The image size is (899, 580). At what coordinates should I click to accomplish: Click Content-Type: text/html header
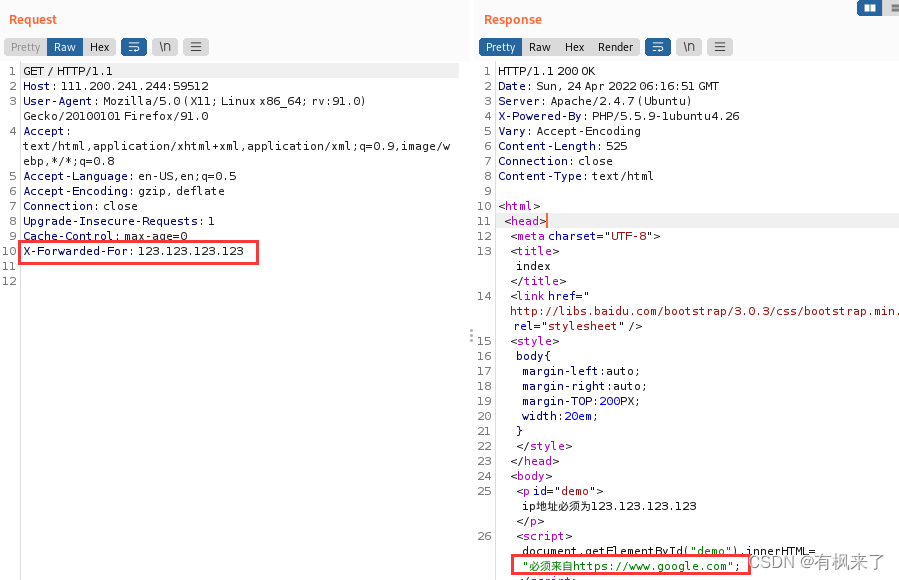(x=576, y=176)
